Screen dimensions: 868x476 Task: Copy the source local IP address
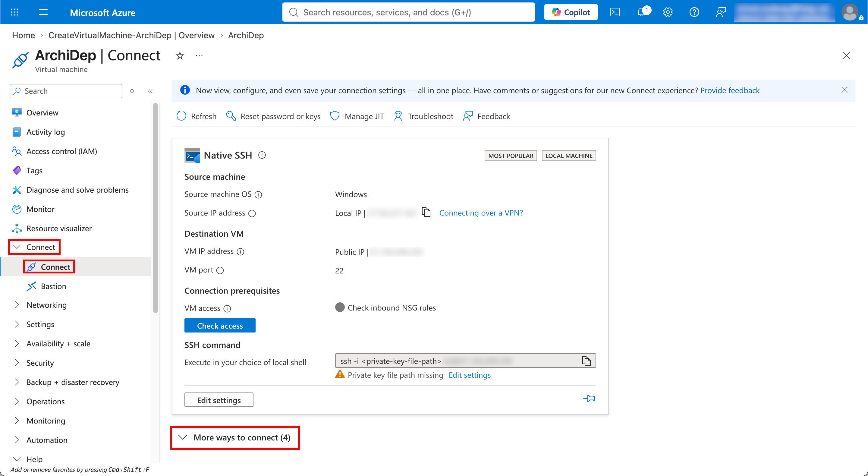pos(426,213)
